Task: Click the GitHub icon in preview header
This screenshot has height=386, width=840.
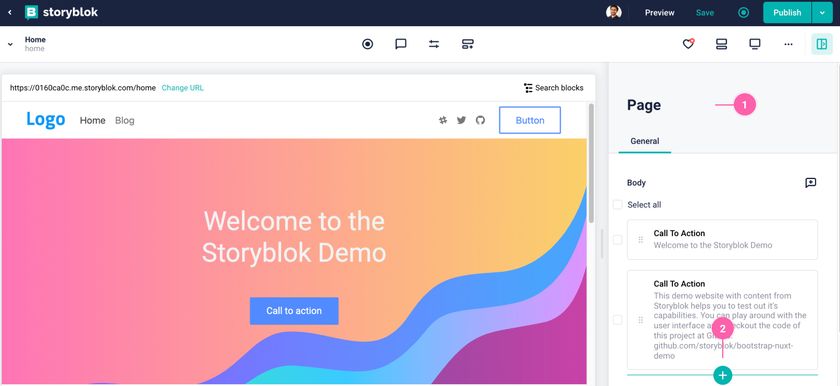Action: [x=480, y=120]
